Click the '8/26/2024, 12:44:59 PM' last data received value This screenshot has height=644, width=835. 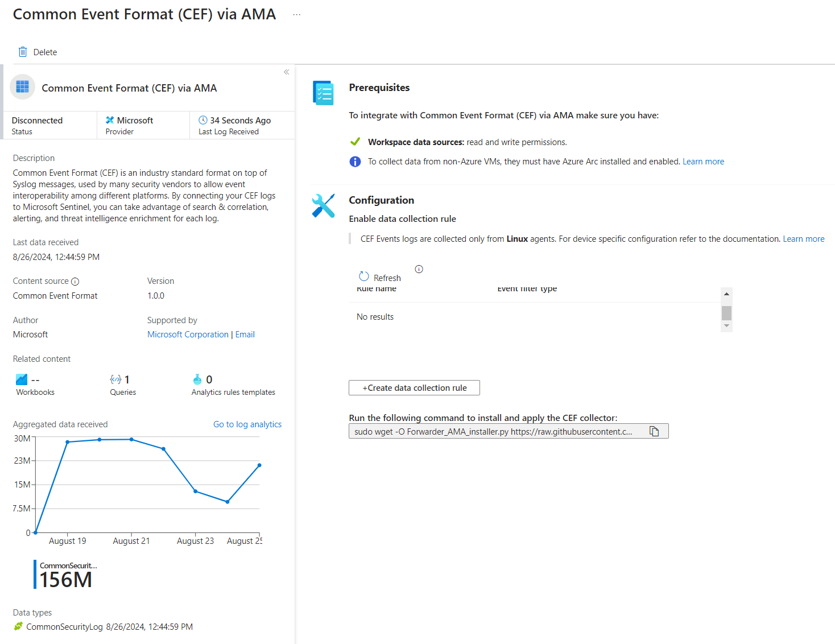pos(56,257)
